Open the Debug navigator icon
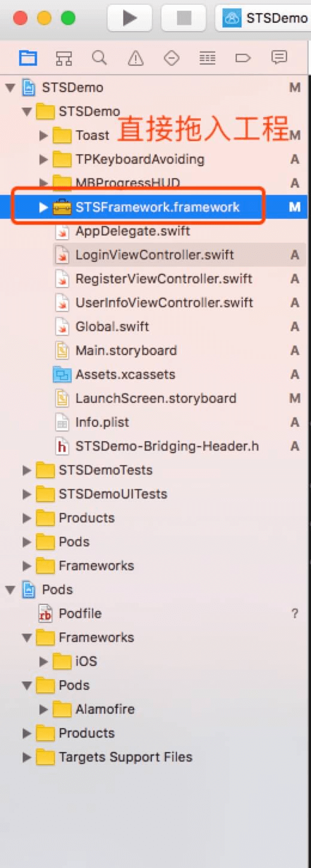Viewport: 311px width, 868px height. coord(207,58)
